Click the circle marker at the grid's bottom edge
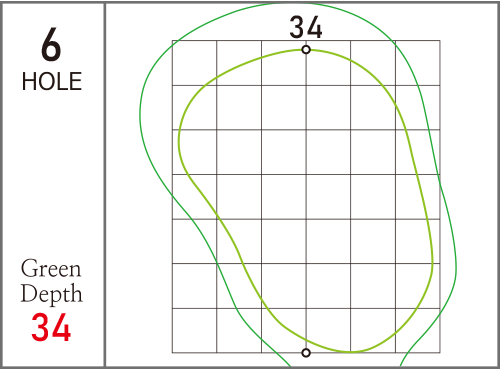 point(306,353)
